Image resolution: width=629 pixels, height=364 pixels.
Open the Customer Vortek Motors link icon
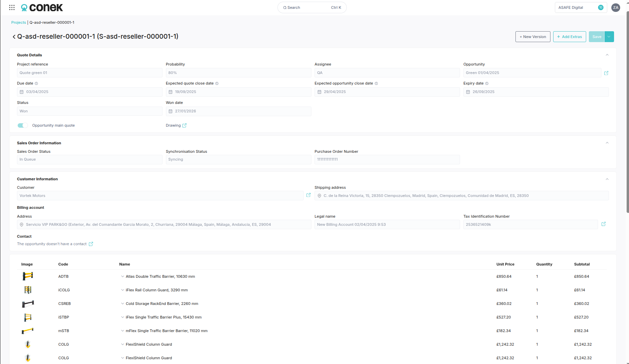(x=308, y=195)
